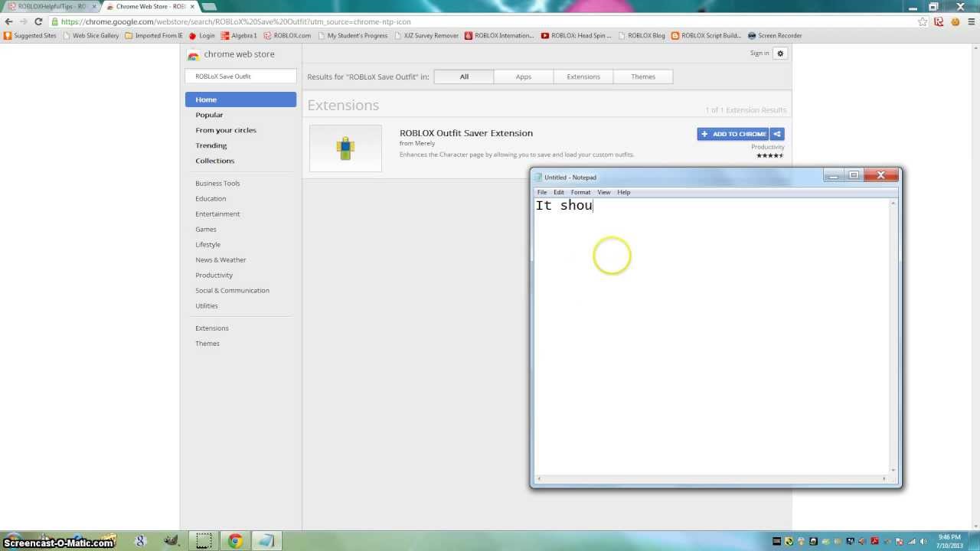Open Utilities category
980x551 pixels.
(207, 306)
